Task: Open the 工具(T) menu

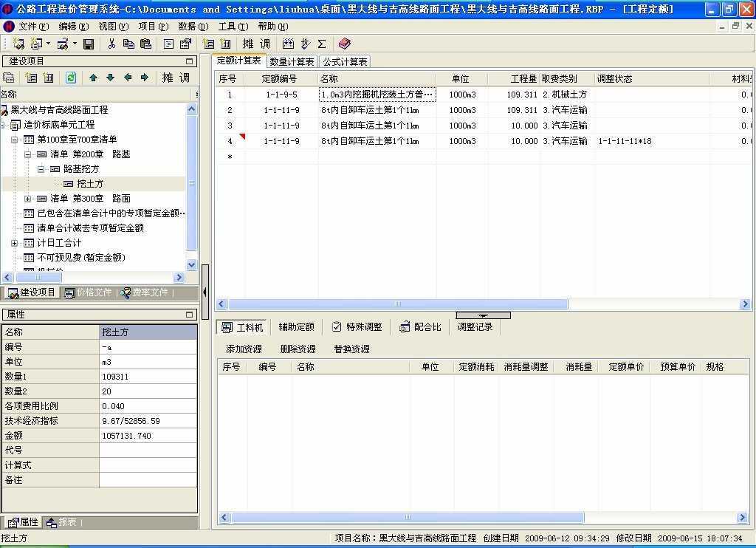Action: coord(233,27)
